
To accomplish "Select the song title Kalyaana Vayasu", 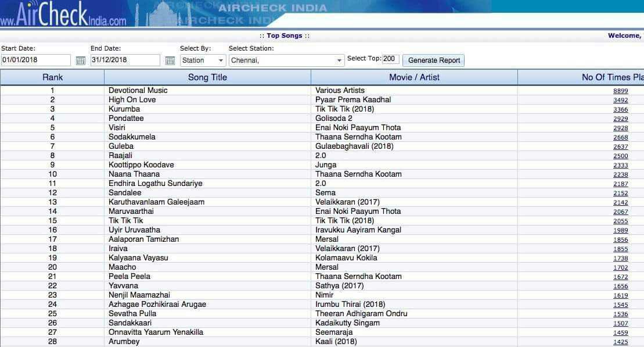I will (x=138, y=258).
